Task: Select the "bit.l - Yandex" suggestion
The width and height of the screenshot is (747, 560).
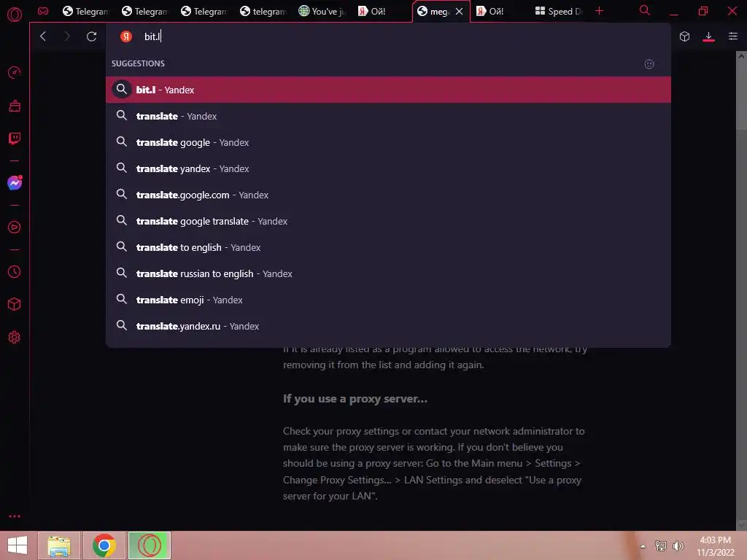Action: [388, 90]
